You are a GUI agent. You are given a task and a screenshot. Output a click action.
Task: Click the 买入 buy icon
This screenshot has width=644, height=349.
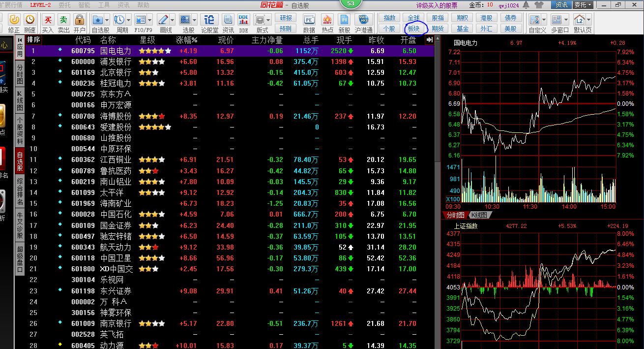48,20
